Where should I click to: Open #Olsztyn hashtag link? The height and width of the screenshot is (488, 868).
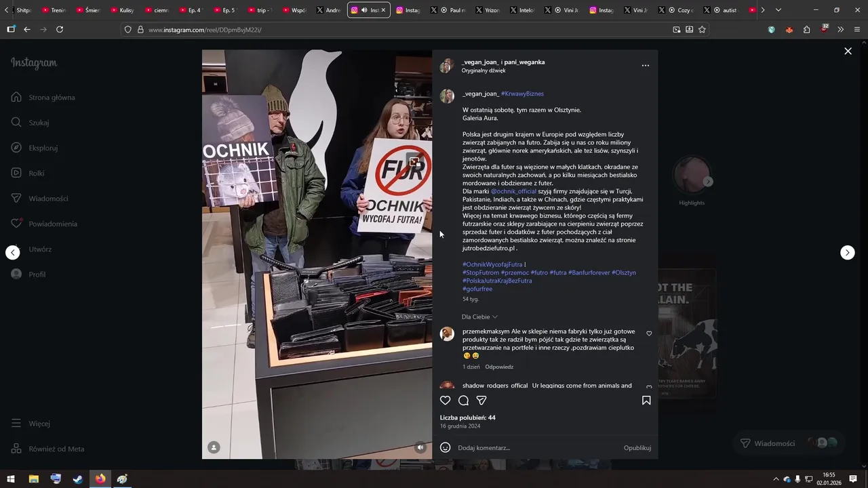(x=624, y=272)
